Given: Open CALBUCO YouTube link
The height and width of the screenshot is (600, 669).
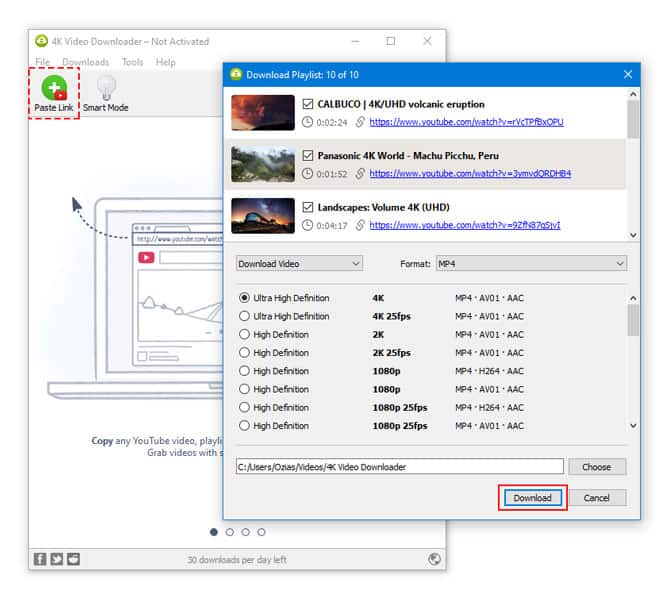Looking at the screenshot, I should point(466,122).
